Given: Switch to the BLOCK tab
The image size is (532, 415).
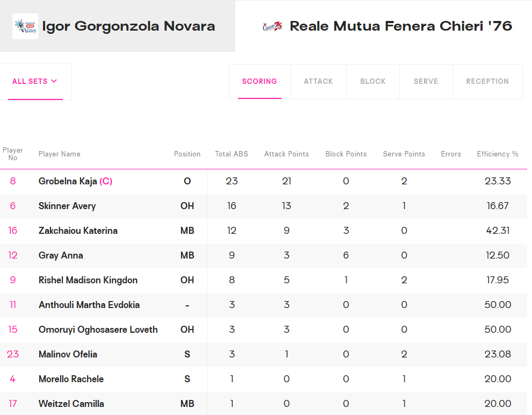Looking at the screenshot, I should pos(373,82).
